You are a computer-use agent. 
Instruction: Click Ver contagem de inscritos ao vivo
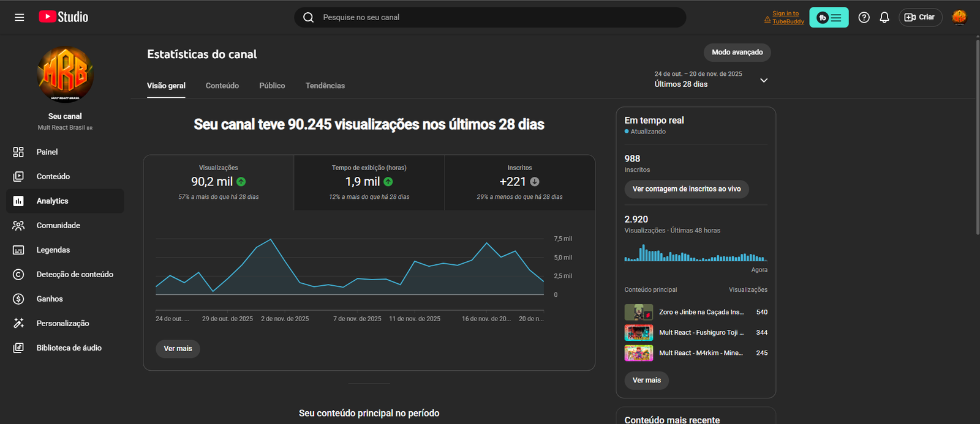(x=687, y=189)
